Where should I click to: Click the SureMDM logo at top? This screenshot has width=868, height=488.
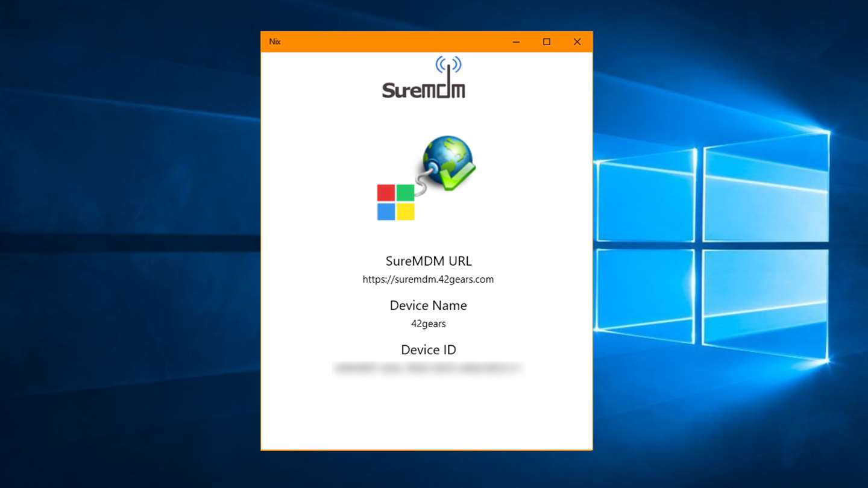[x=424, y=77]
